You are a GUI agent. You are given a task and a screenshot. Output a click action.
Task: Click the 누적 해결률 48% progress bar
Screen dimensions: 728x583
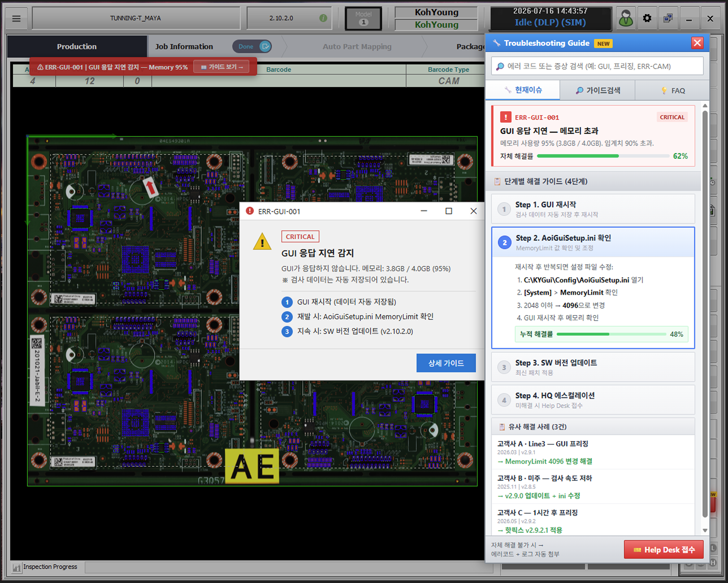(611, 334)
